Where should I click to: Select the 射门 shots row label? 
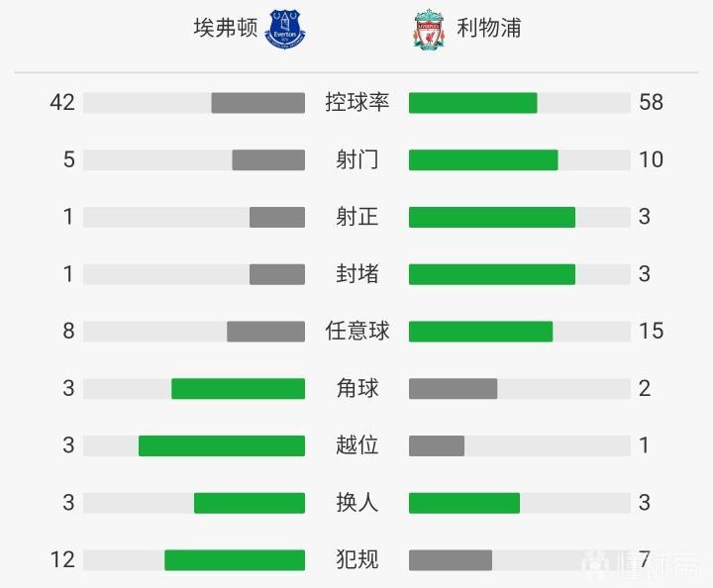pos(356,159)
